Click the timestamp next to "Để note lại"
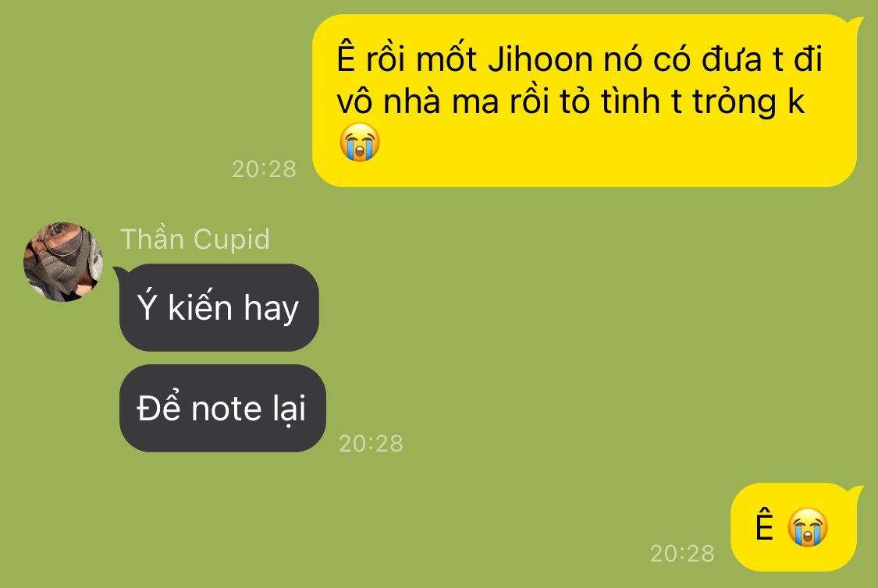Viewport: 878px width, 588px height. pyautogui.click(x=371, y=444)
